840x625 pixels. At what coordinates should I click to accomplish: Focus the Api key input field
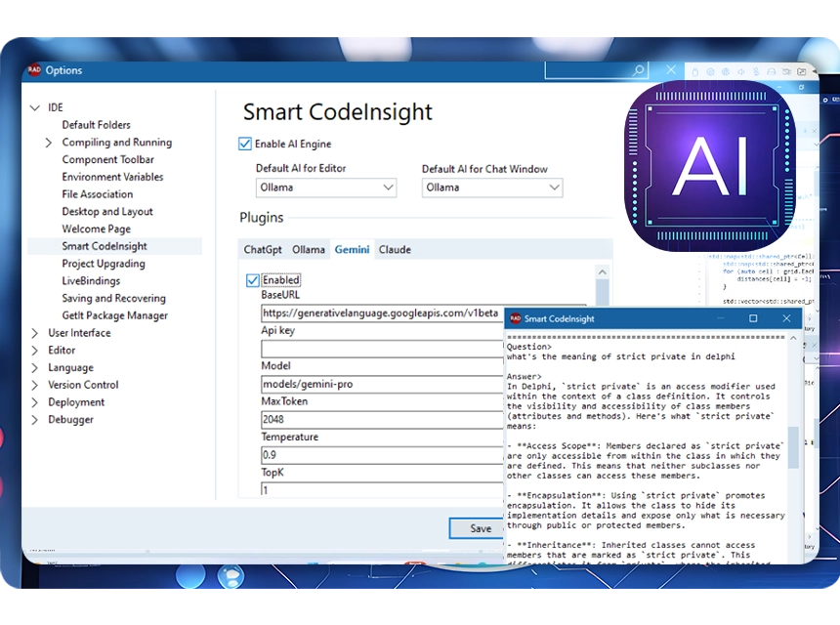coord(383,349)
